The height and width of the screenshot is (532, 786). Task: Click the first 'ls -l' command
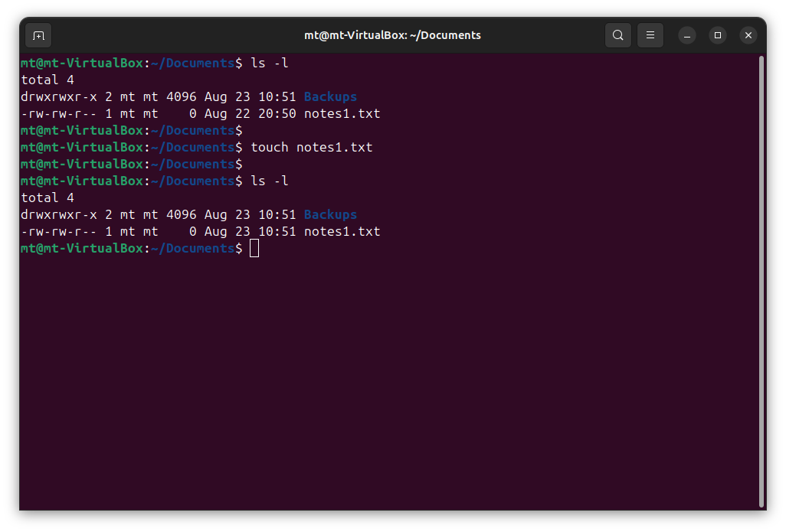(270, 63)
